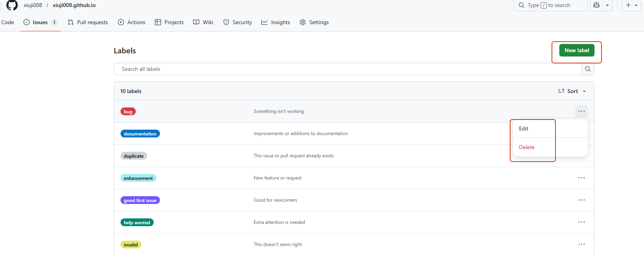Click the purple good first issue label

(140, 200)
